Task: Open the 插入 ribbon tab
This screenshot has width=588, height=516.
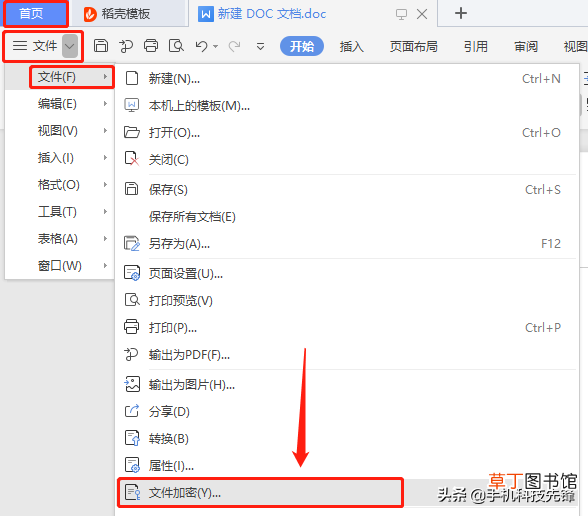Action: pos(351,46)
